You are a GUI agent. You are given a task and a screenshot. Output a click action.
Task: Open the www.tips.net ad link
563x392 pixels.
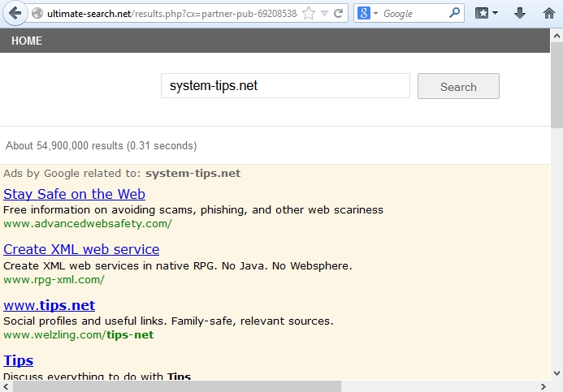(x=49, y=305)
